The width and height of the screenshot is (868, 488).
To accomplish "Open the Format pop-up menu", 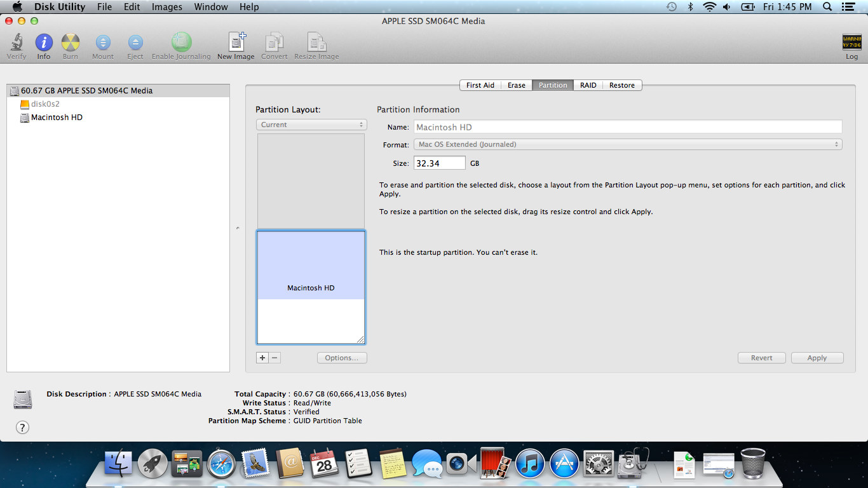I will [628, 144].
